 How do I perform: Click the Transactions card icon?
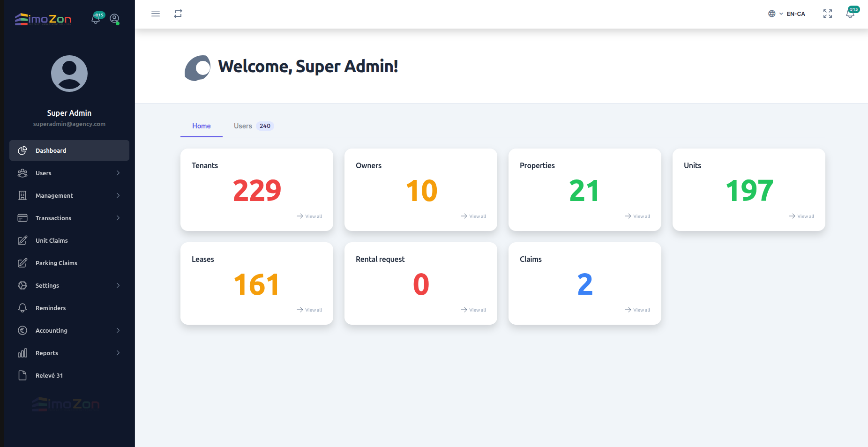[x=22, y=218]
